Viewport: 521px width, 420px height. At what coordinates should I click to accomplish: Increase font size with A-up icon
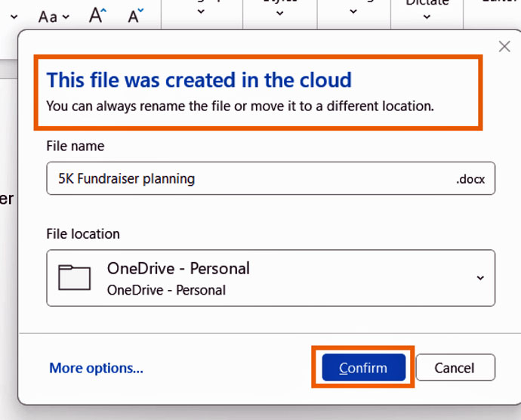97,15
